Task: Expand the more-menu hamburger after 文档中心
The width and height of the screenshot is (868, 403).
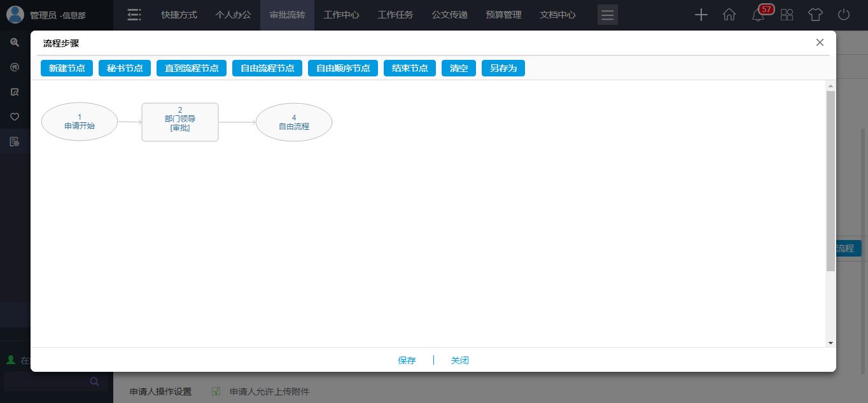Action: click(607, 15)
